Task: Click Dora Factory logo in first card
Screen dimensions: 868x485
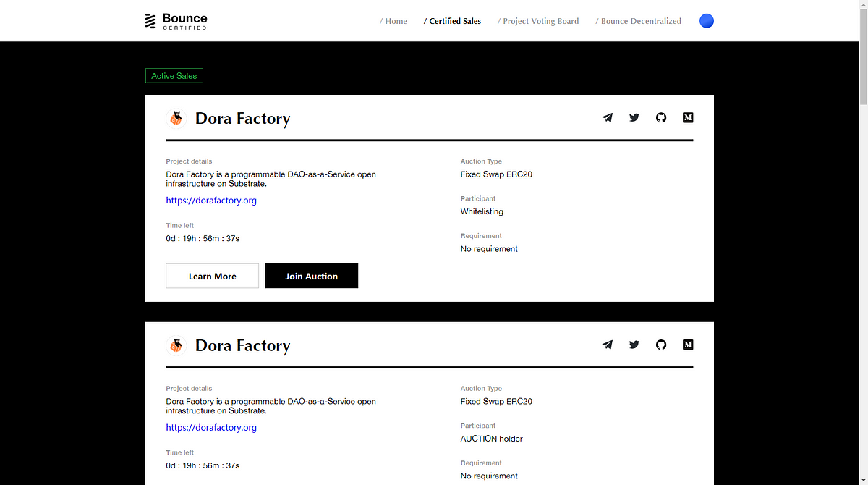Action: point(176,119)
